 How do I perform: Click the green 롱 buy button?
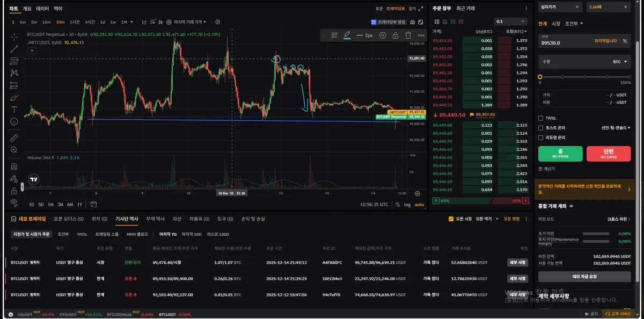click(560, 154)
